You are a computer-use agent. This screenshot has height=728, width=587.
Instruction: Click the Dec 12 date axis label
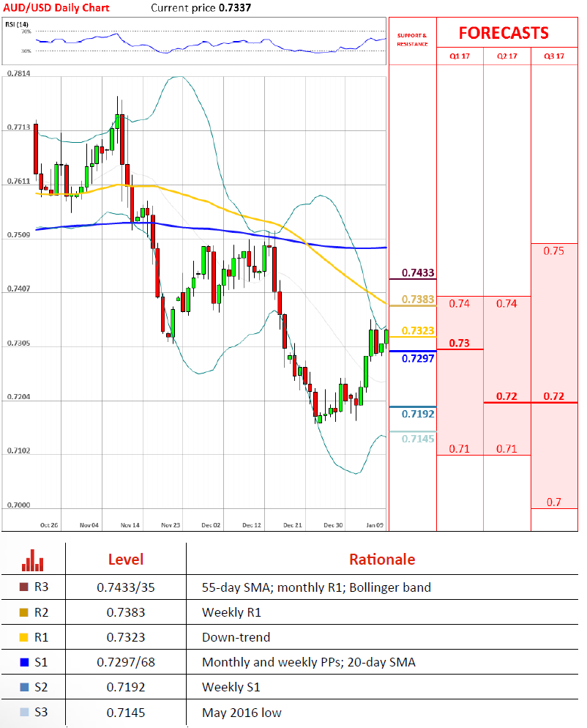click(252, 525)
